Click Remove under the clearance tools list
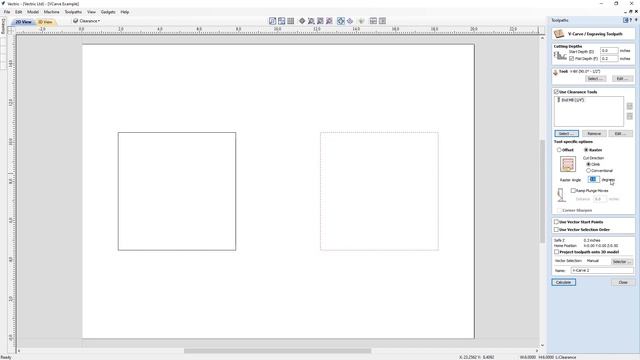This screenshot has height=360, width=640. (x=594, y=133)
